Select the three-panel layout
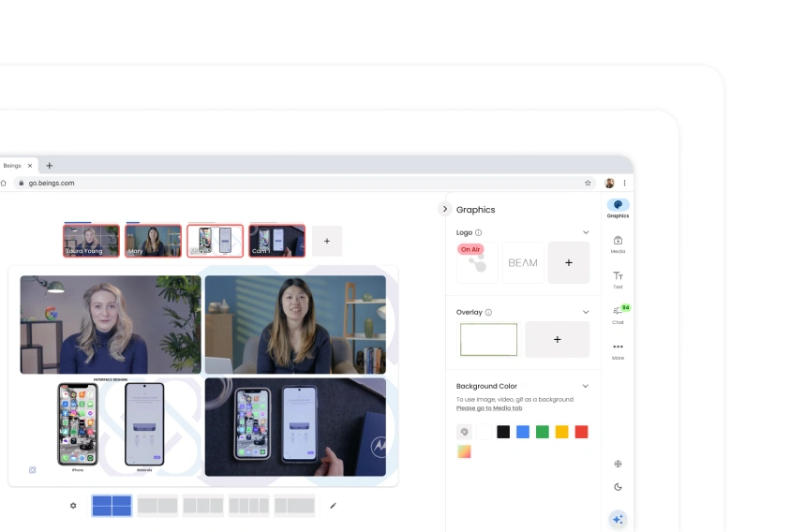The height and width of the screenshot is (532, 790). click(203, 505)
